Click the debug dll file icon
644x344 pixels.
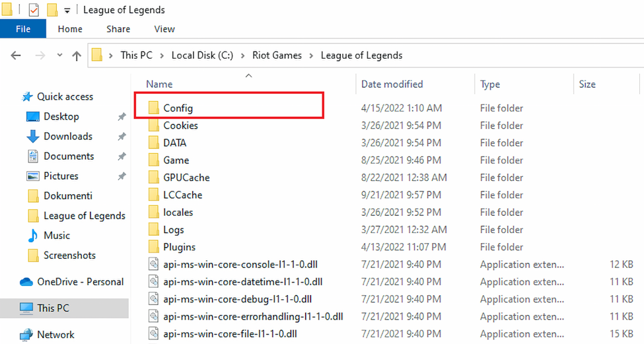(x=154, y=299)
